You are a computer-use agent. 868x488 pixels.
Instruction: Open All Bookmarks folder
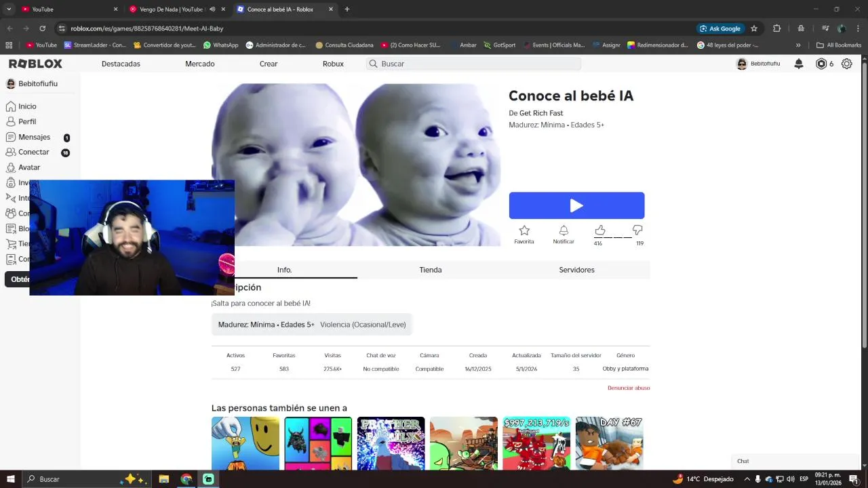point(839,45)
